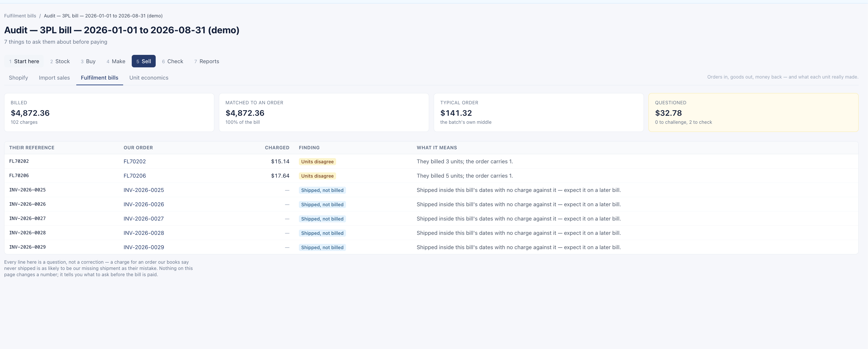Open the Stock step tab
The width and height of the screenshot is (868, 349).
60,61
